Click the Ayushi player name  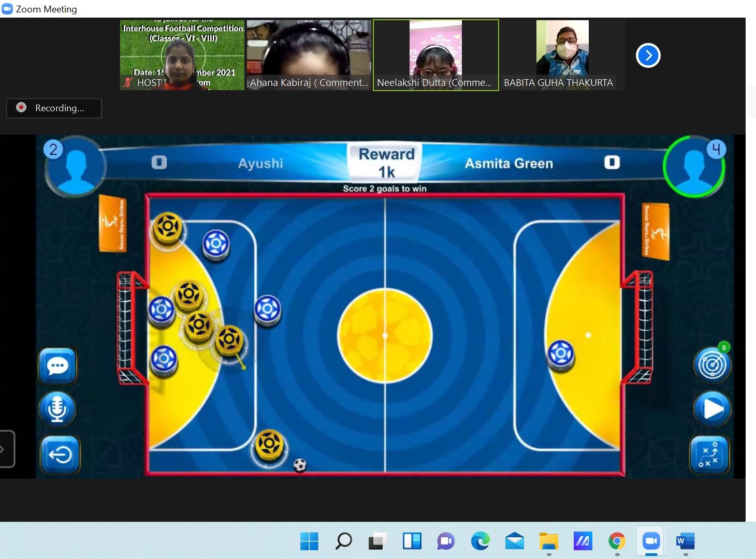260,164
